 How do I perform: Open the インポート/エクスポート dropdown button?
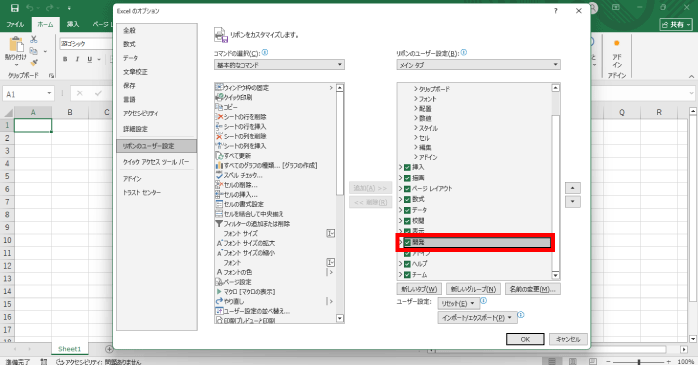(477, 318)
